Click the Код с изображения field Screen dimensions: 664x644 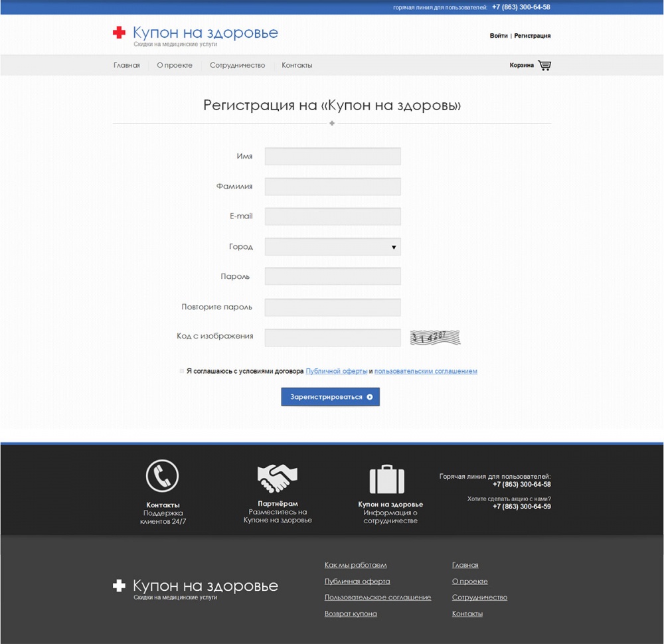pos(333,337)
